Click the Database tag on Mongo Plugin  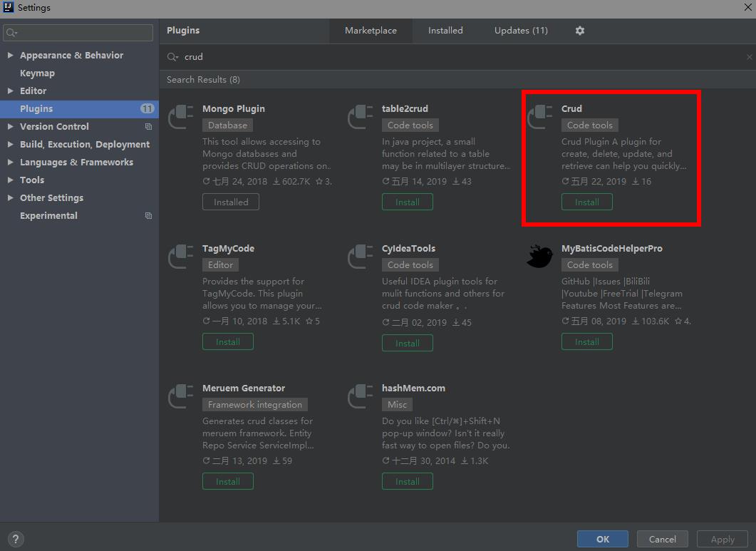tap(227, 125)
